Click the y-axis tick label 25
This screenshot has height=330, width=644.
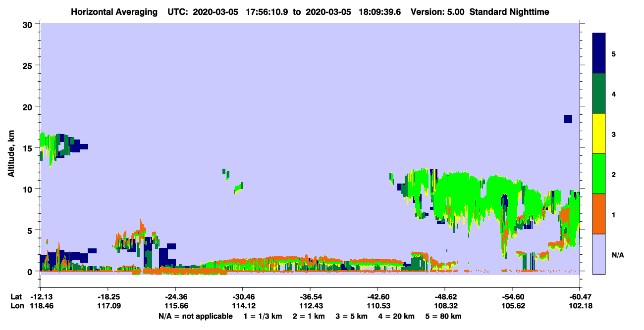pyautogui.click(x=29, y=65)
